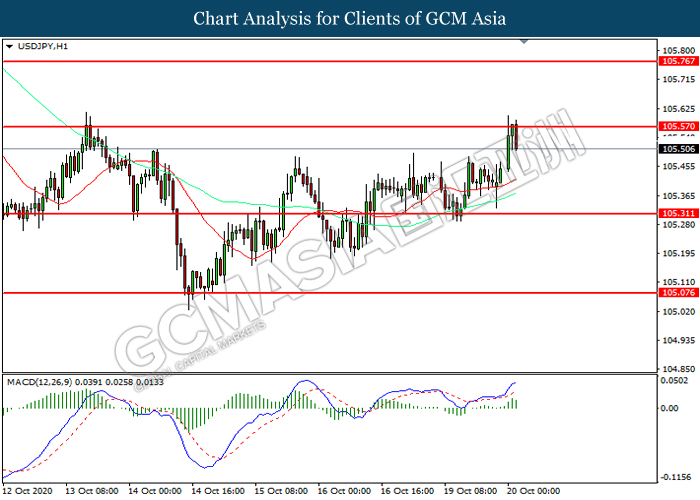This screenshot has width=700, height=500.
Task: Click the MACD 0.00 scale value
Action: 669,408
